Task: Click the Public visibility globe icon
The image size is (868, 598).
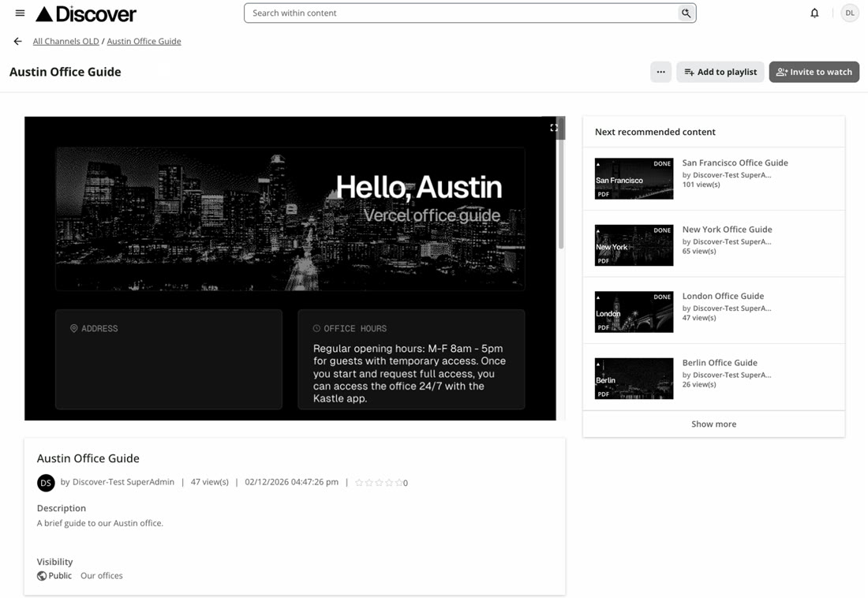Action: point(42,576)
